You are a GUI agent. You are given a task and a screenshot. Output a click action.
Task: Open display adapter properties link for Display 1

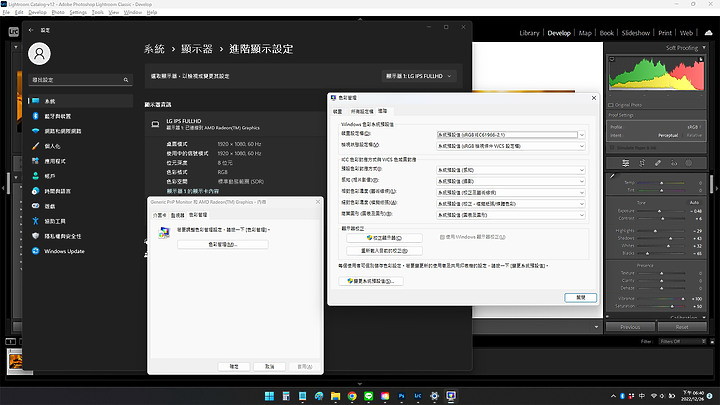pos(192,191)
